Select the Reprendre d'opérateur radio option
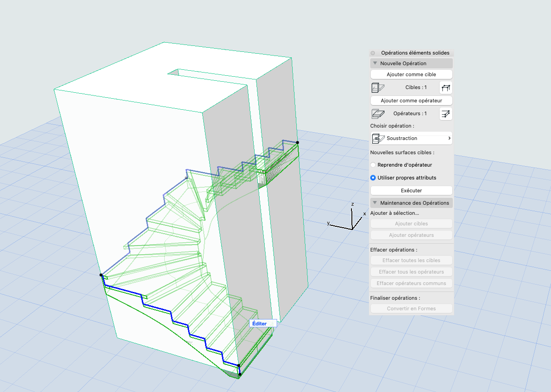This screenshot has height=392, width=551. 373,165
